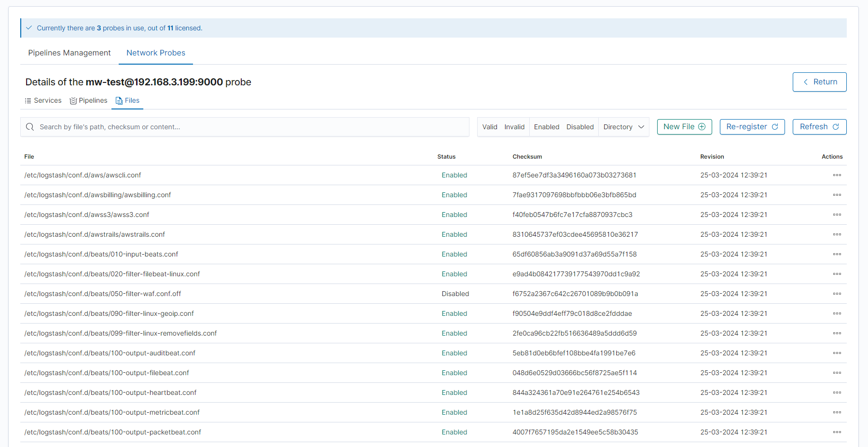Screen dimensions: 868x447
Task: Click the magnifier icon in the search field
Action: pyautogui.click(x=30, y=127)
